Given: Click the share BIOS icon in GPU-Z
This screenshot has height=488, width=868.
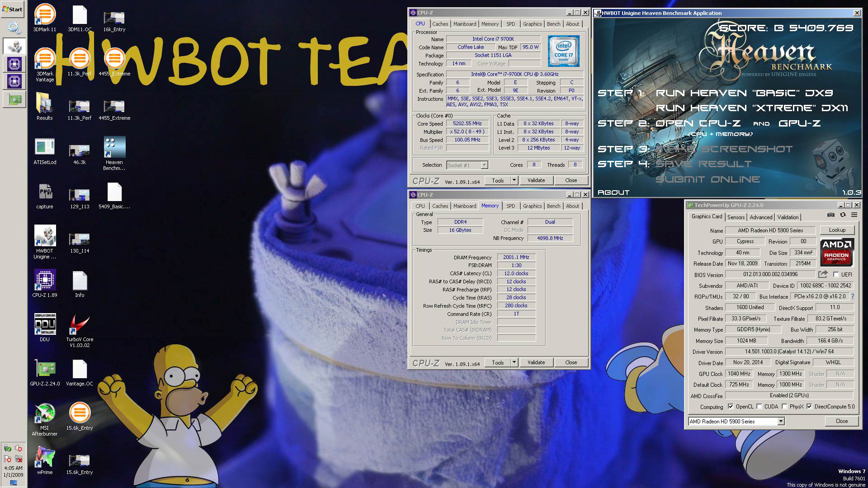Looking at the screenshot, I should [823, 274].
